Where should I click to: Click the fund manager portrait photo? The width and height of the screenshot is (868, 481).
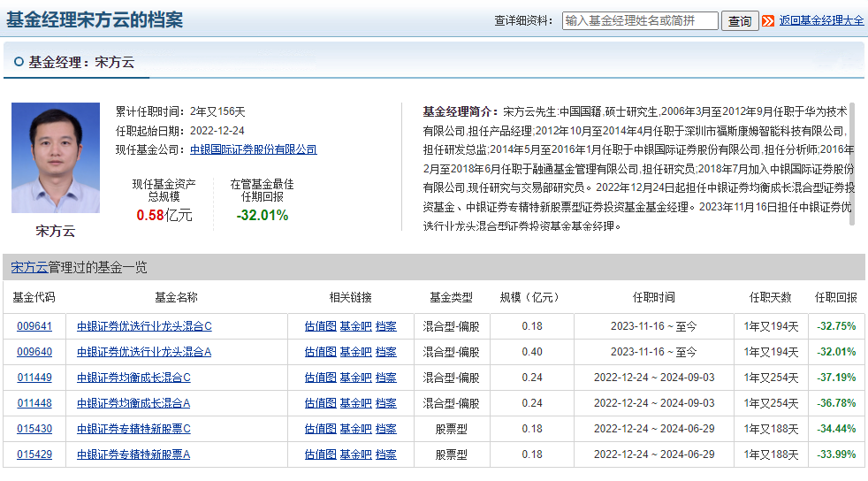pos(56,157)
